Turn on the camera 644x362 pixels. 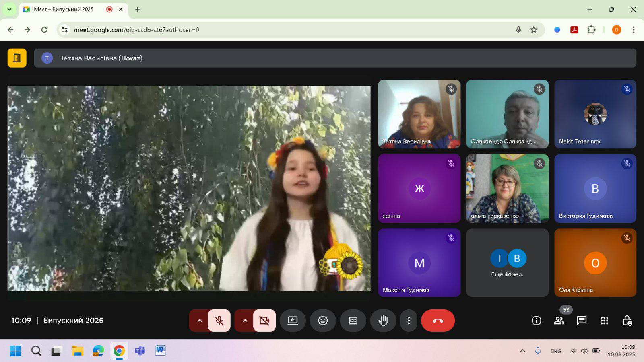click(264, 321)
